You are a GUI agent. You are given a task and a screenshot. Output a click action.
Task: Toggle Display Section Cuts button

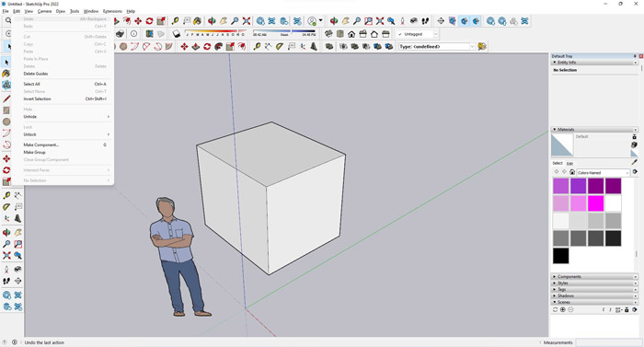pyautogui.click(x=464, y=21)
